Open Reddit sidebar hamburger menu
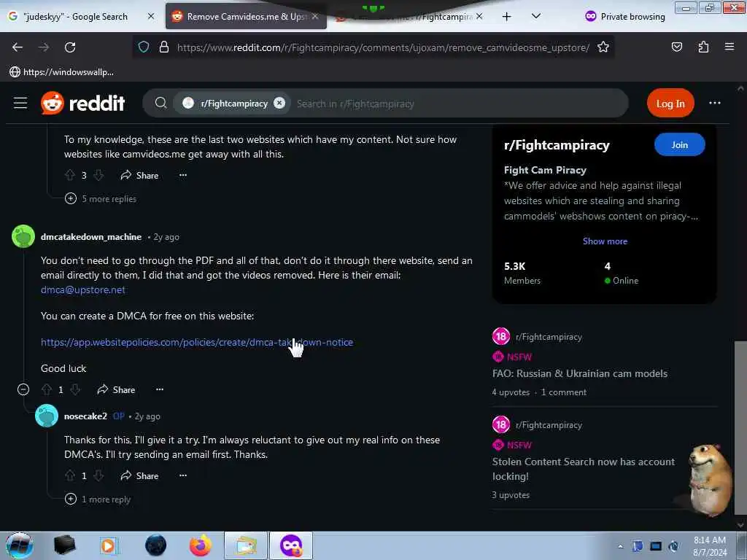This screenshot has width=747, height=560. coord(20,103)
